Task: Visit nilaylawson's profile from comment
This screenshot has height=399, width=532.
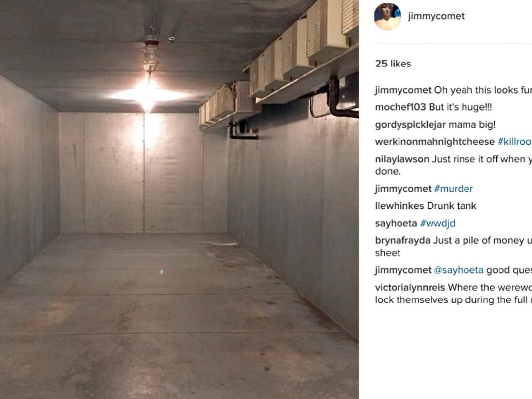Action: pos(402,159)
